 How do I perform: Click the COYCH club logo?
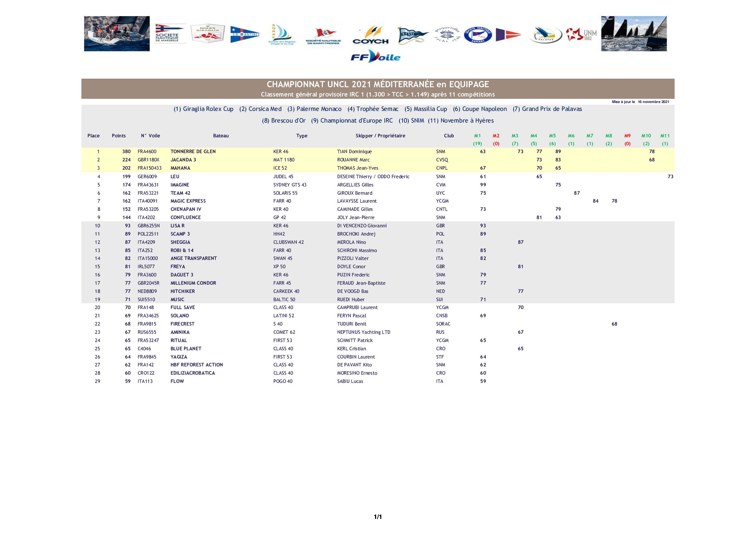click(x=371, y=35)
